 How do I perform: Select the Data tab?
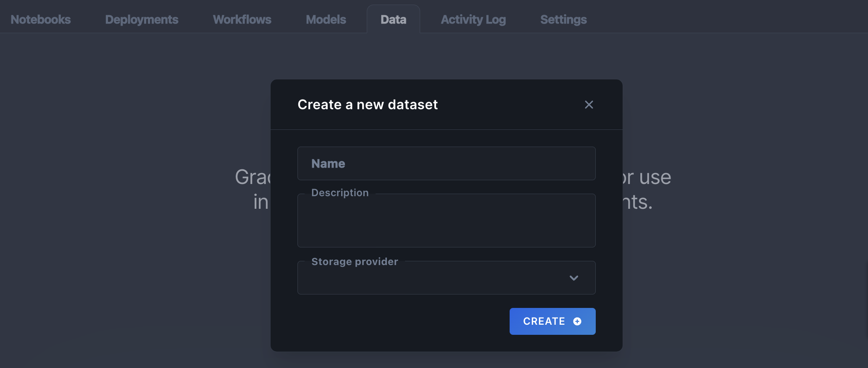coord(393,19)
